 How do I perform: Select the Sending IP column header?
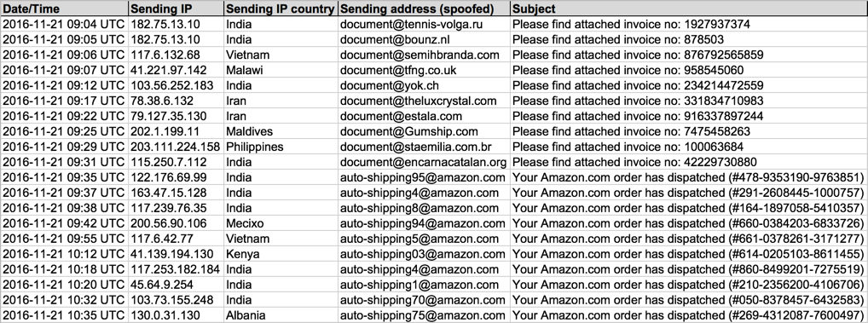176,9
